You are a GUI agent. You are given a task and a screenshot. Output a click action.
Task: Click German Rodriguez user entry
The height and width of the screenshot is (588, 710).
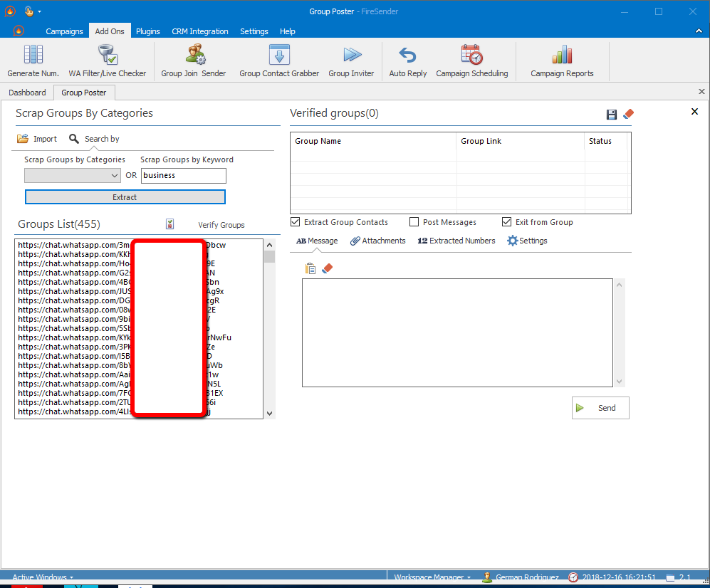pyautogui.click(x=521, y=577)
